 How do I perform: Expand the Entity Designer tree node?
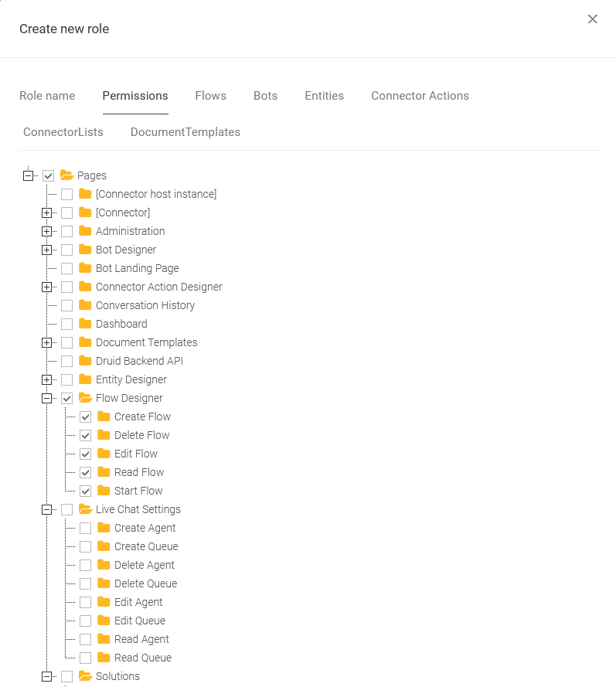[47, 379]
